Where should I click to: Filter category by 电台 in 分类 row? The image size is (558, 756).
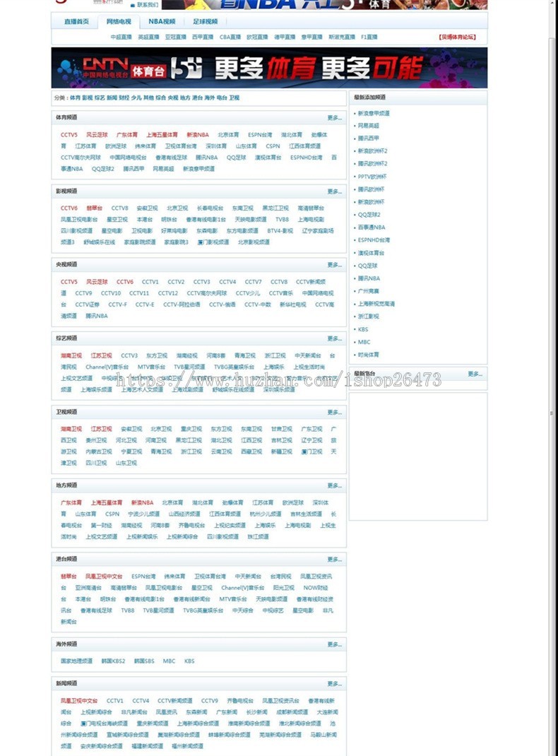tap(222, 98)
